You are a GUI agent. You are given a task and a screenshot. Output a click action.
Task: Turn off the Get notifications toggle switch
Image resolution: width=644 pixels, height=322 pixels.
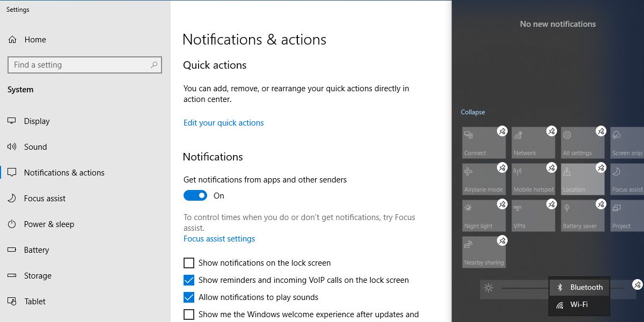[195, 196]
